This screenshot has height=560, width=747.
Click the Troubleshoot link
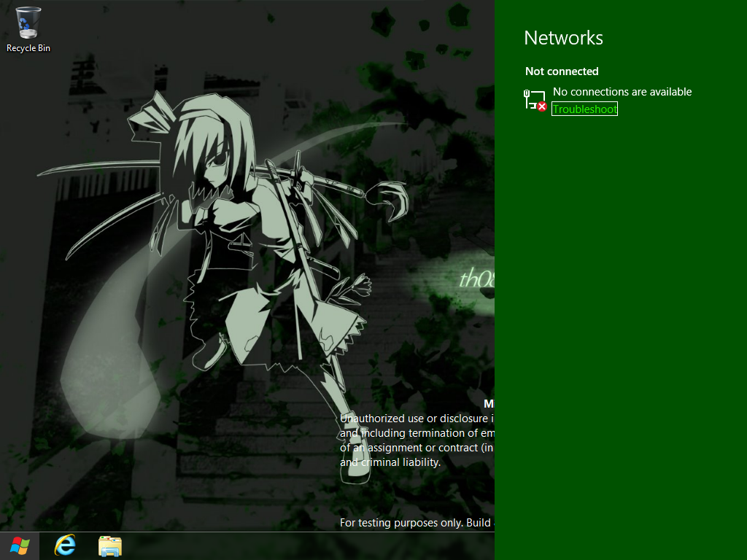(584, 109)
